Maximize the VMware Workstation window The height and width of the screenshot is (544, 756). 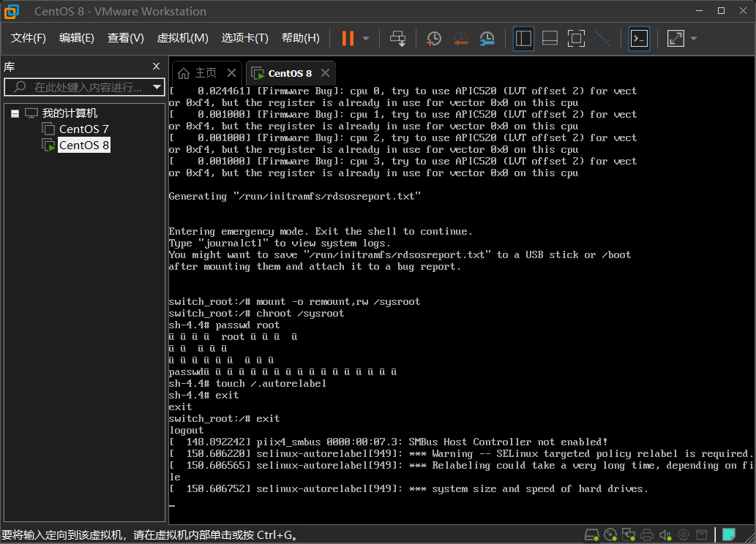pos(722,10)
